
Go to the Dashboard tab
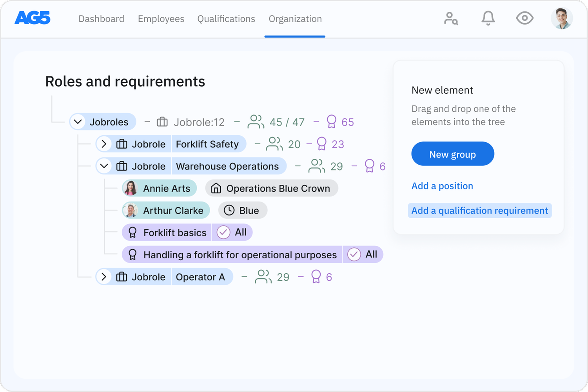coord(101,19)
